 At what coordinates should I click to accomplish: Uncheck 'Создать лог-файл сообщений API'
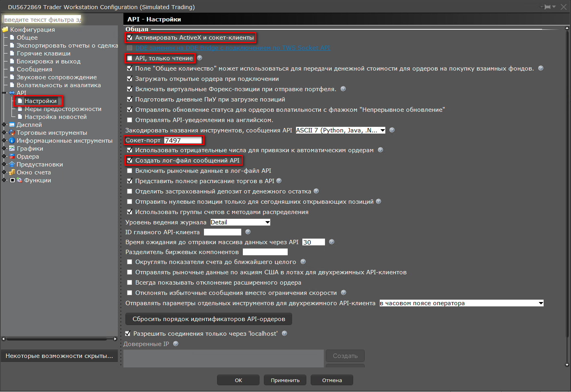129,160
